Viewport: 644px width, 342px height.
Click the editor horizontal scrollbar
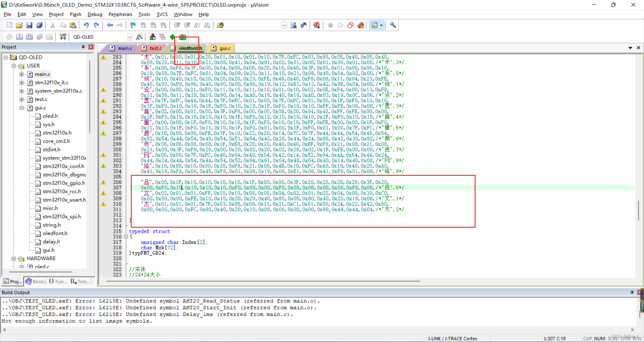(263, 281)
